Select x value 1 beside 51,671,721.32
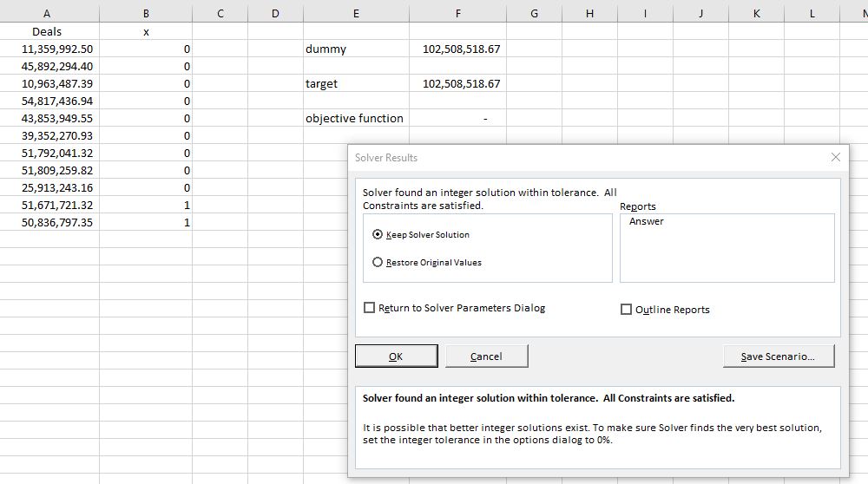Image resolution: width=868 pixels, height=484 pixels. [x=146, y=205]
